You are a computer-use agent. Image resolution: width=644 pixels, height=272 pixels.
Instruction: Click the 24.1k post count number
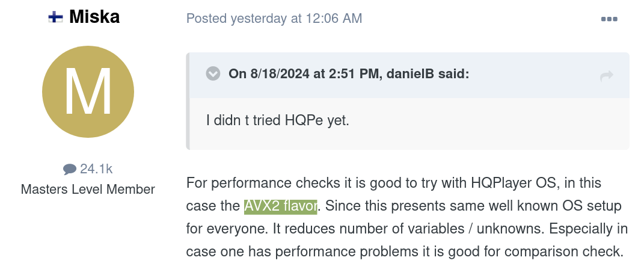[96, 169]
